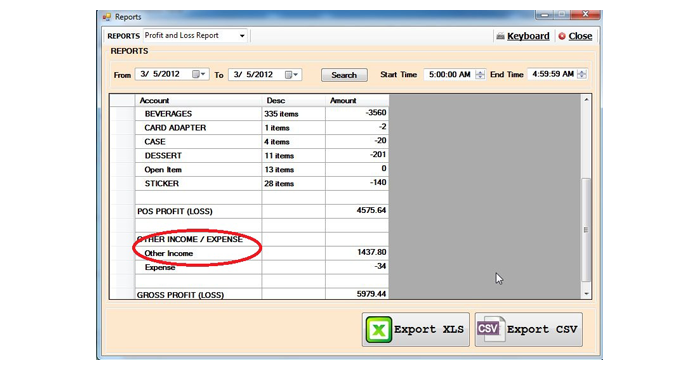
Task: Click scrollbar down arrow in report grid
Action: tap(586, 294)
